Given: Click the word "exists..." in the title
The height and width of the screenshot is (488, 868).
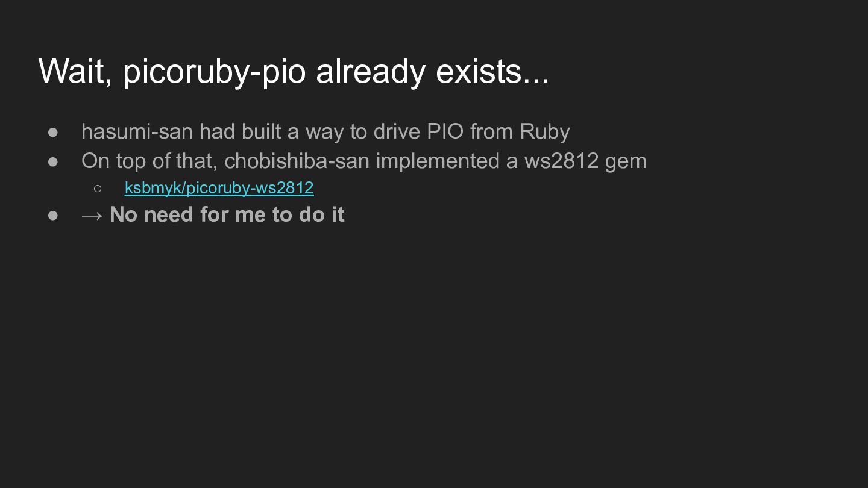Looking at the screenshot, I should (x=492, y=71).
